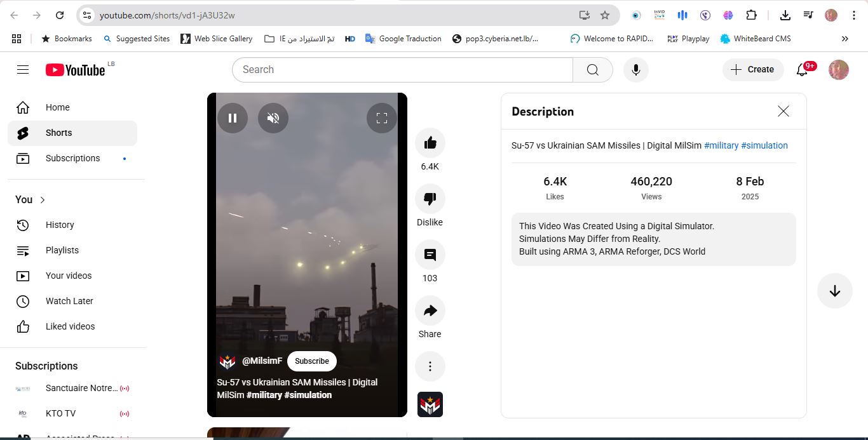
Task: Bookmark this page with star icon
Action: [x=605, y=15]
